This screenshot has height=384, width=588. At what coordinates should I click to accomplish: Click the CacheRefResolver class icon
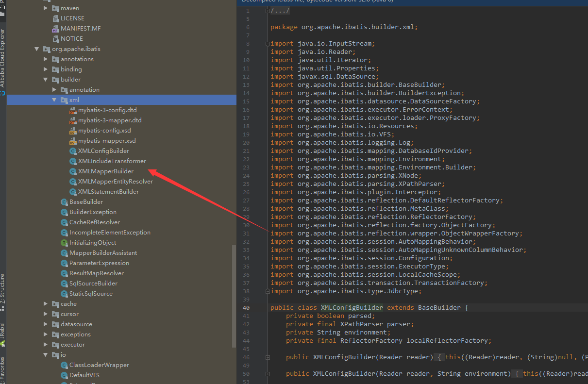click(x=64, y=222)
